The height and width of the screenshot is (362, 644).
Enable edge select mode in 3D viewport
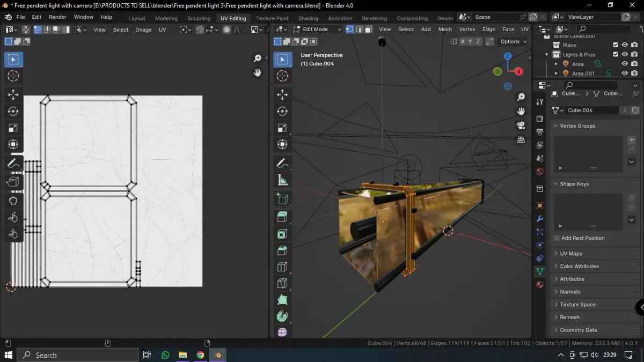click(359, 29)
